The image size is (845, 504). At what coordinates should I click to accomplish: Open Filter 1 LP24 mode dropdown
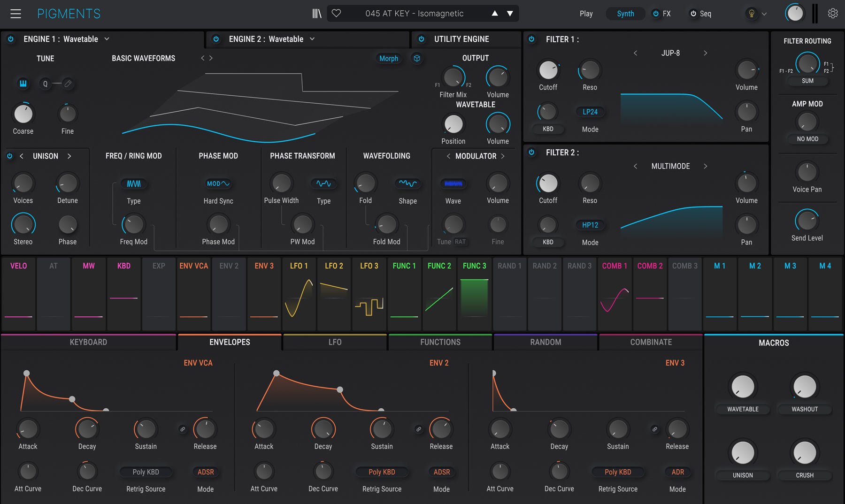(x=590, y=112)
